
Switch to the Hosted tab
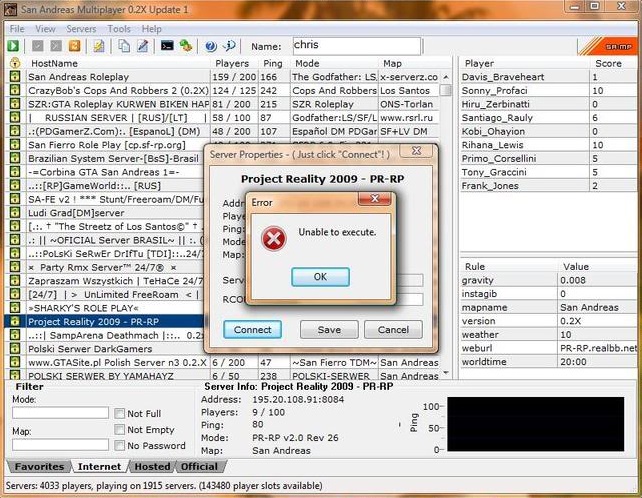(x=152, y=466)
